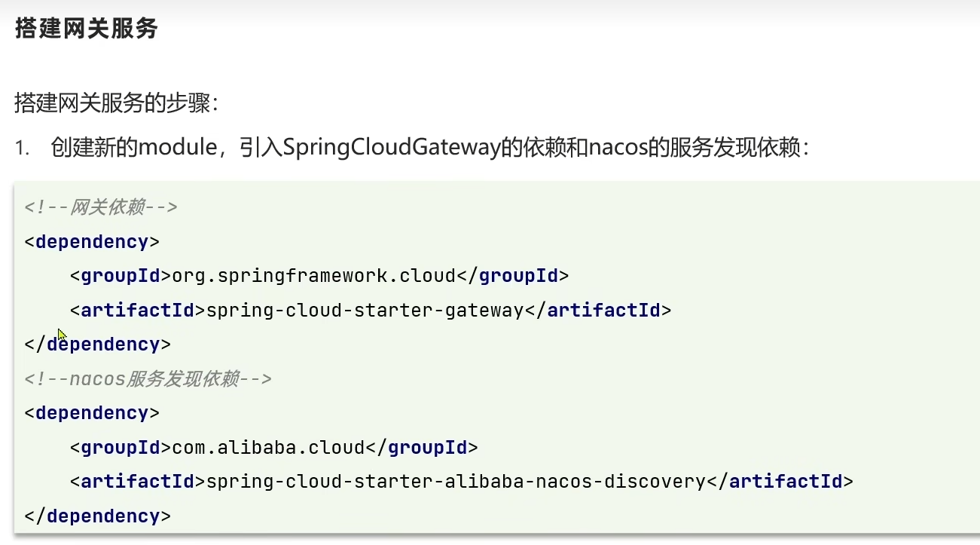Select the text org.springframework.cloud
The height and width of the screenshot is (545, 980).
tap(314, 276)
